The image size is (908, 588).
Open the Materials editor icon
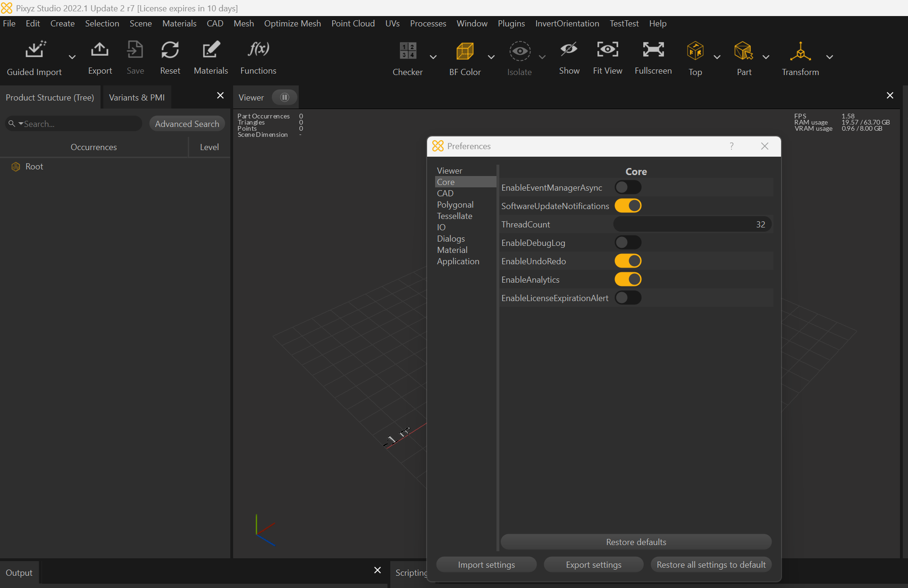(211, 50)
